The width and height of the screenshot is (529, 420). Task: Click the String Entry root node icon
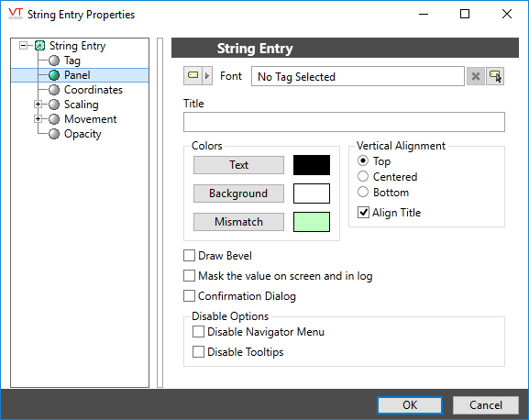click(40, 46)
